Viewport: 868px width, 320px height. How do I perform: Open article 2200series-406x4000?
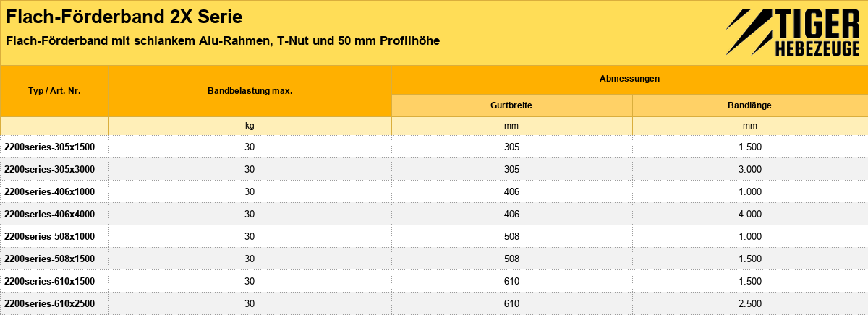click(x=50, y=214)
